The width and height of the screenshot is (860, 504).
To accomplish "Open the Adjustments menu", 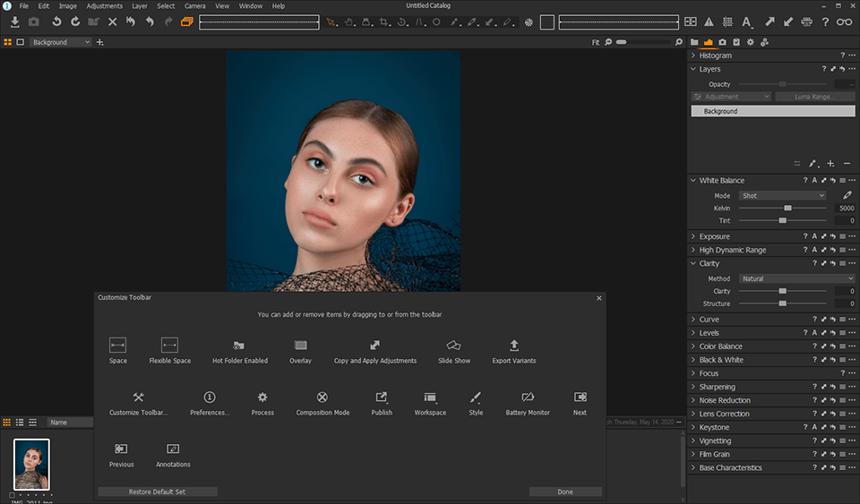I will pos(104,6).
